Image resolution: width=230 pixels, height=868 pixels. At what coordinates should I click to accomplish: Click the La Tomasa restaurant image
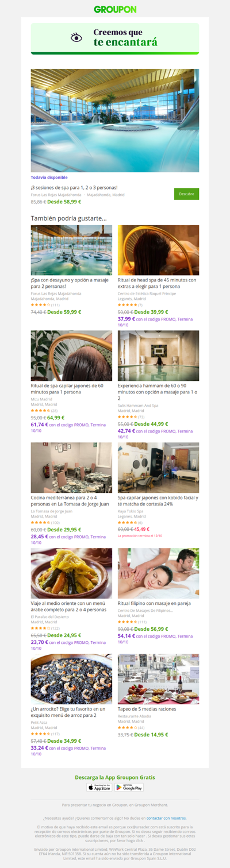coord(71,468)
